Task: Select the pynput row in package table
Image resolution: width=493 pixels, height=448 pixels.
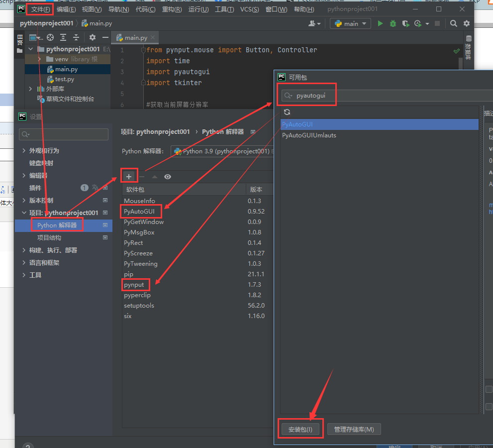Action: (x=197, y=285)
